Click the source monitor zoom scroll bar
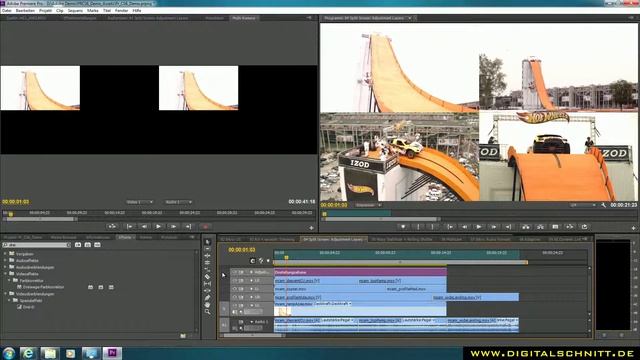 tap(41, 219)
